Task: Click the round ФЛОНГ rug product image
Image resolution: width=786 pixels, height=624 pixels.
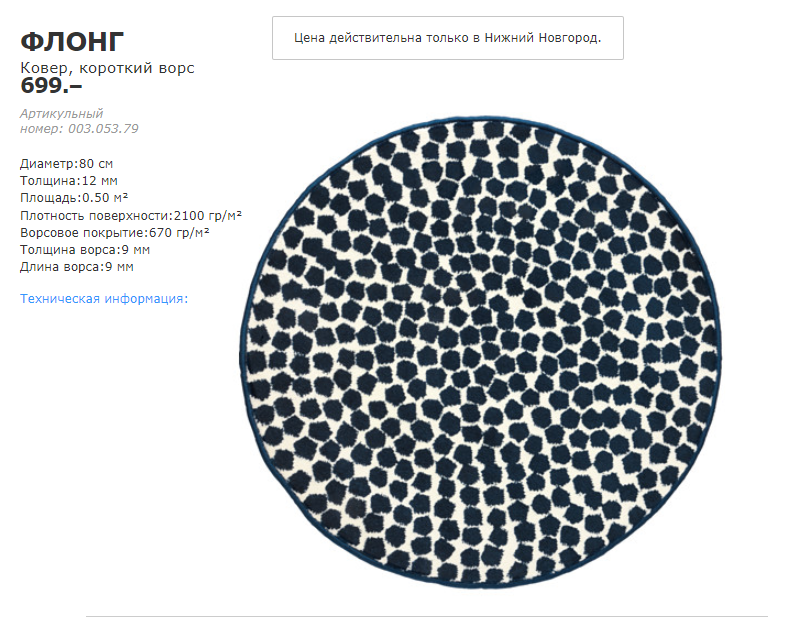Action: (481, 353)
